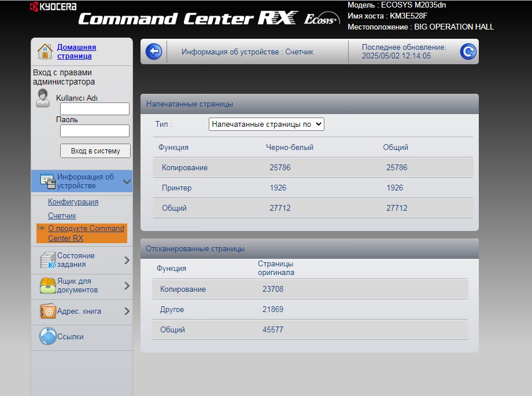Open the Конфигурация link
The image size is (532, 396).
[x=73, y=201]
